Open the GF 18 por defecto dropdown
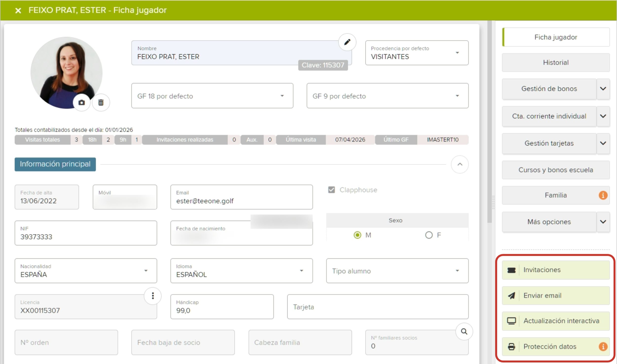This screenshot has height=364, width=617. coord(212,96)
